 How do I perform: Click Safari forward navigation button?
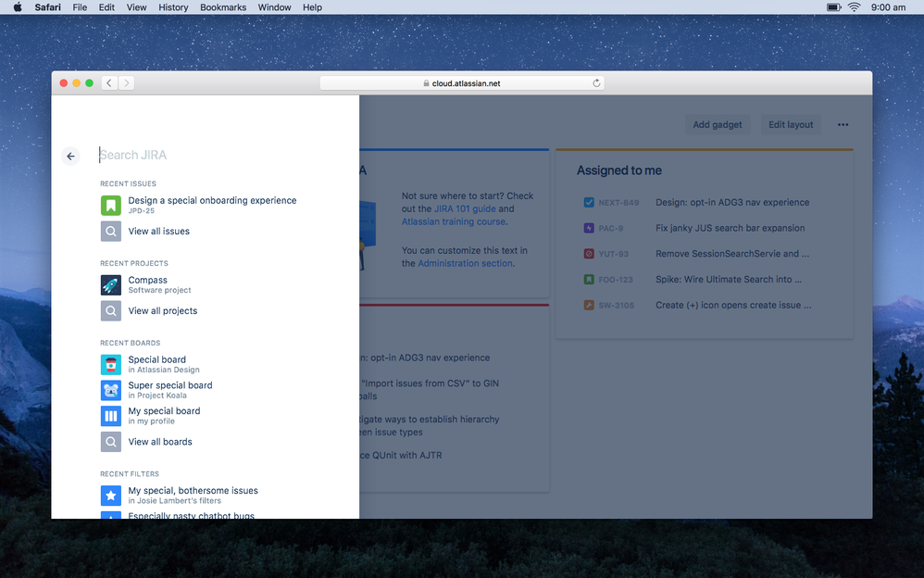126,83
